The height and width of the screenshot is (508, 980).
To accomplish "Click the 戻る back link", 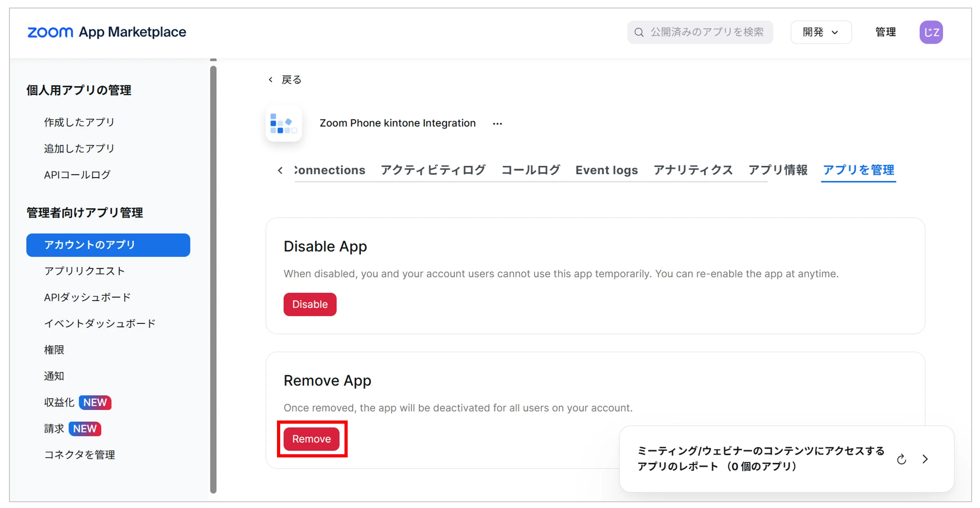I will click(291, 79).
